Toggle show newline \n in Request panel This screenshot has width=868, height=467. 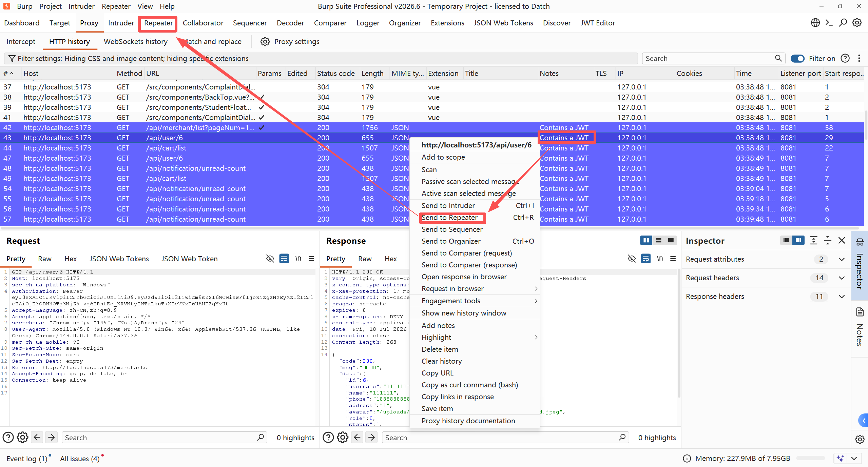(298, 259)
